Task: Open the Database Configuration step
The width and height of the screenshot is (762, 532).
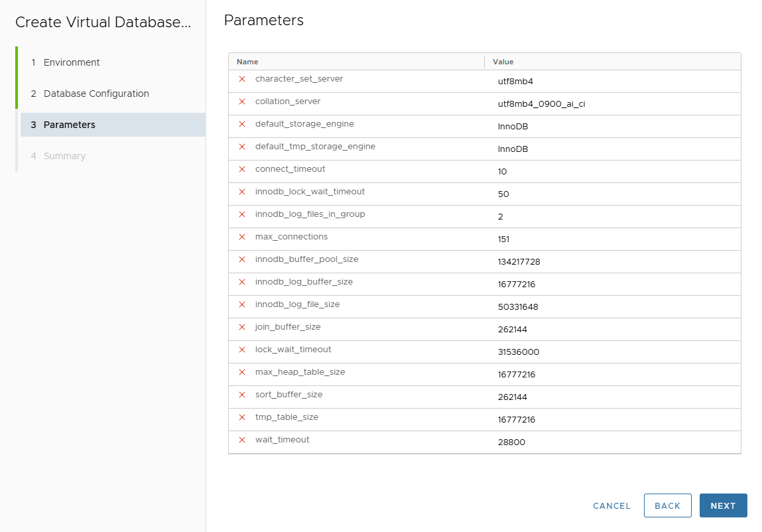Action: 95,94
